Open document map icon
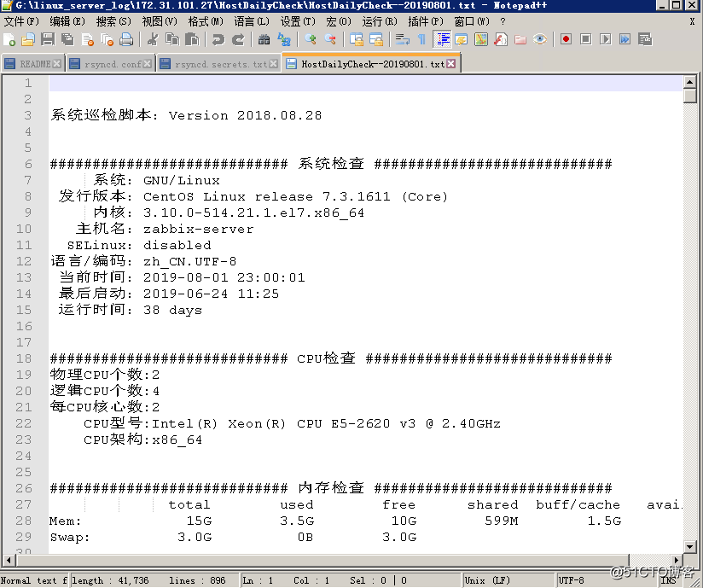Screen dimensions: 703x588 480,39
